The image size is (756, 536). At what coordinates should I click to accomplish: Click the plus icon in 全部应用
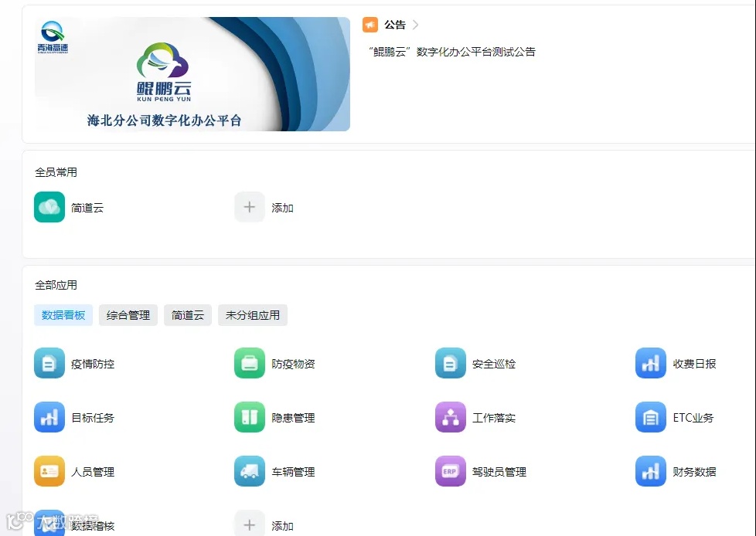[250, 523]
